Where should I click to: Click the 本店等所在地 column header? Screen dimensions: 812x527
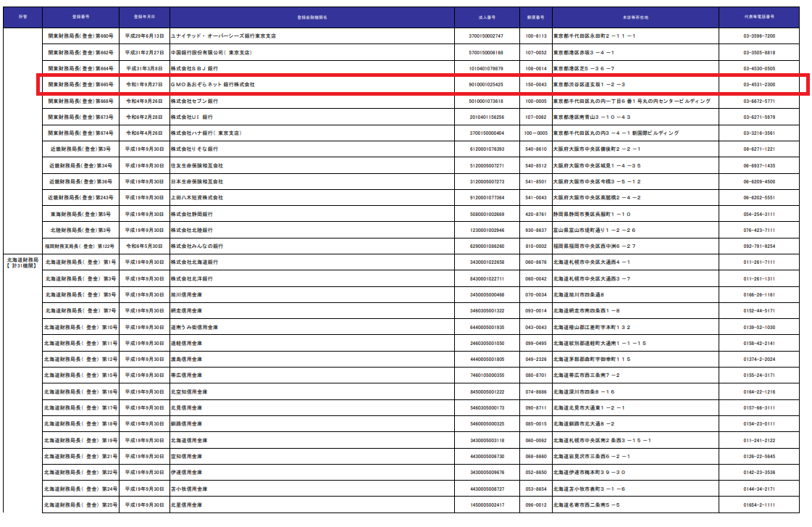[x=635, y=17]
